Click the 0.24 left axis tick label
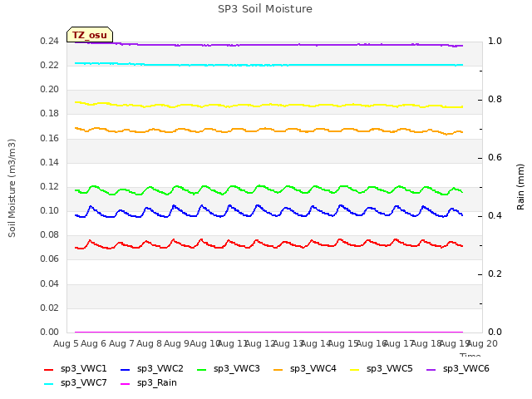 pyautogui.click(x=50, y=42)
